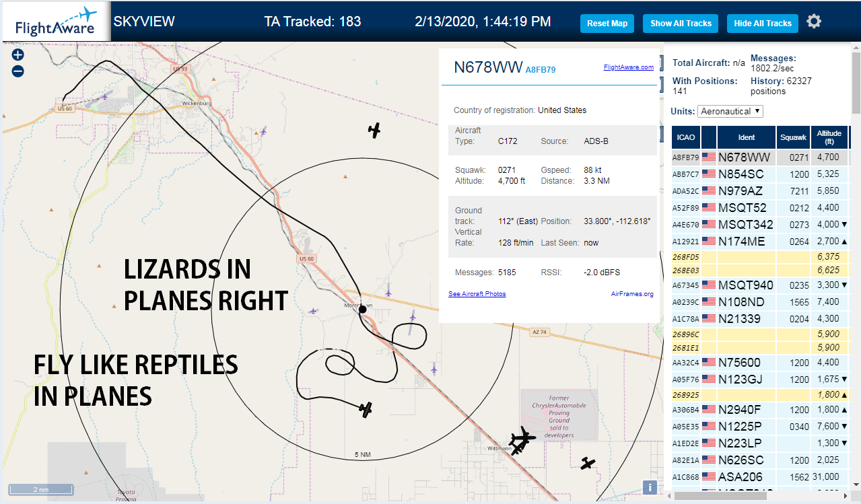Image resolution: width=861 pixels, height=504 pixels.
Task: Select the 268FD5 ICAO row
Action: [760, 256]
